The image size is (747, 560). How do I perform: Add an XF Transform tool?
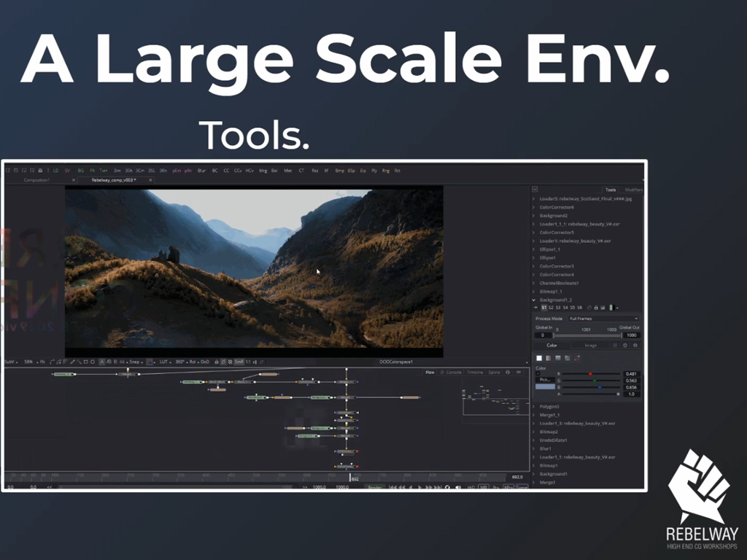326,171
